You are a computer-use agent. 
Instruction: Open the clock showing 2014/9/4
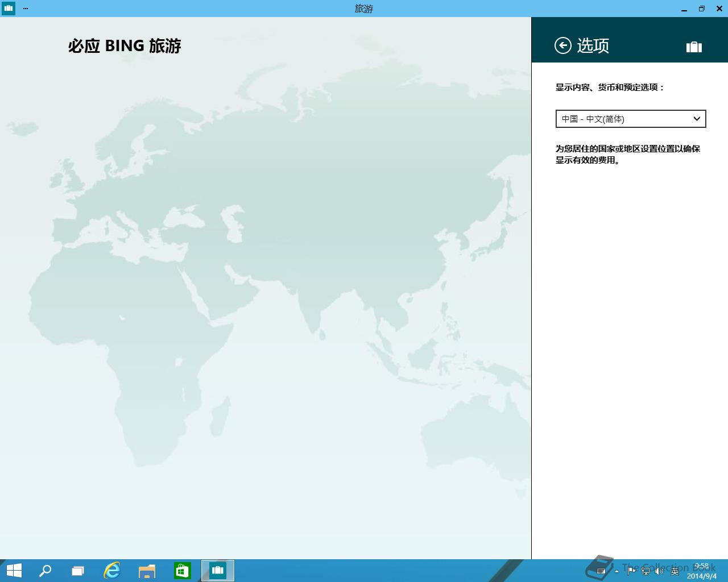[702, 571]
